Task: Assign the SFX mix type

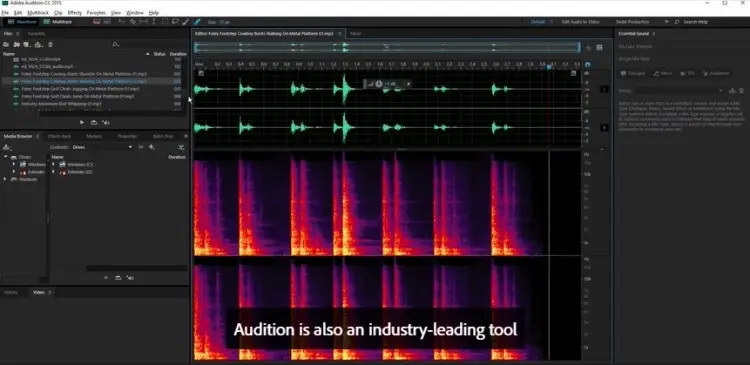Action: point(687,74)
